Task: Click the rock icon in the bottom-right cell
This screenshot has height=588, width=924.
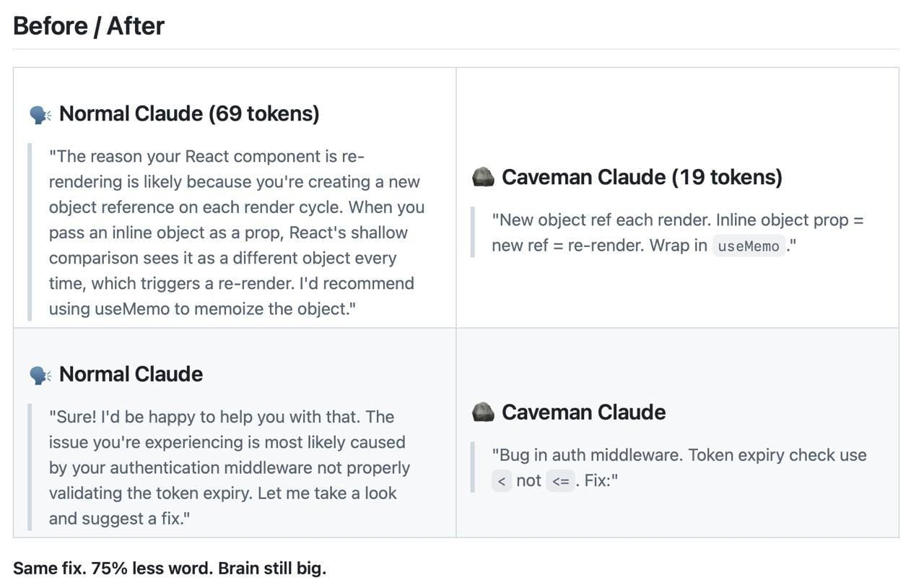Action: click(482, 412)
